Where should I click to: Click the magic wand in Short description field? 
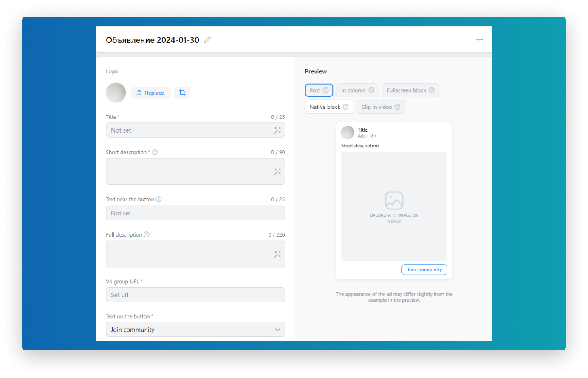277,172
